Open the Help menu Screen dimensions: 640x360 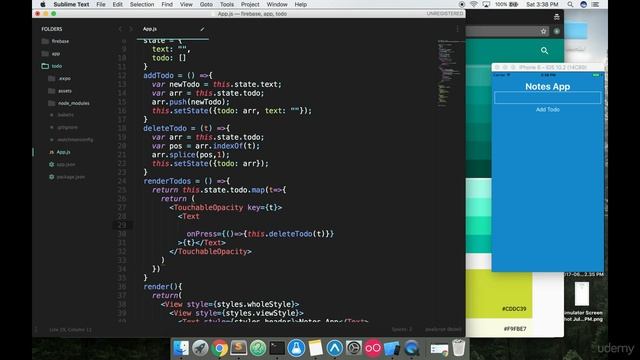pyautogui.click(x=300, y=4)
